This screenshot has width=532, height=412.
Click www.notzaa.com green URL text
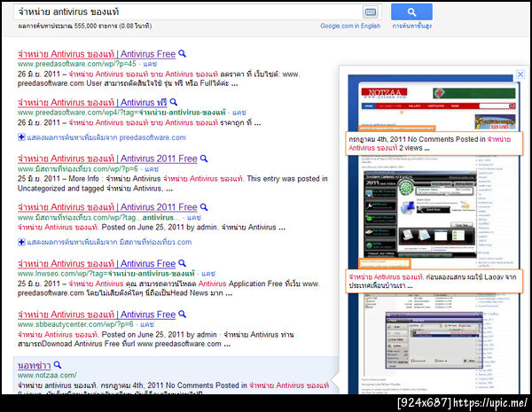pos(47,375)
